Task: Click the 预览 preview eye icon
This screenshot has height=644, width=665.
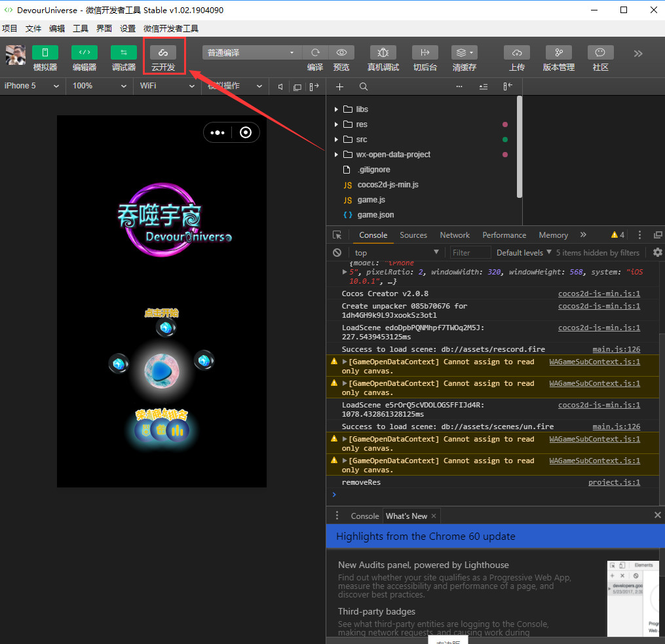Action: coord(341,52)
